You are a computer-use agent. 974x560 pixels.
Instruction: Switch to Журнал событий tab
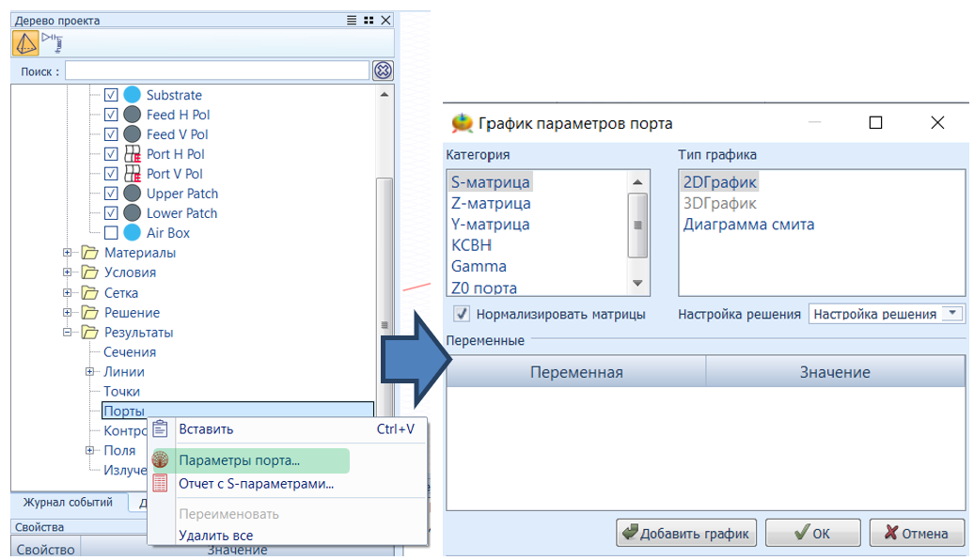click(68, 503)
